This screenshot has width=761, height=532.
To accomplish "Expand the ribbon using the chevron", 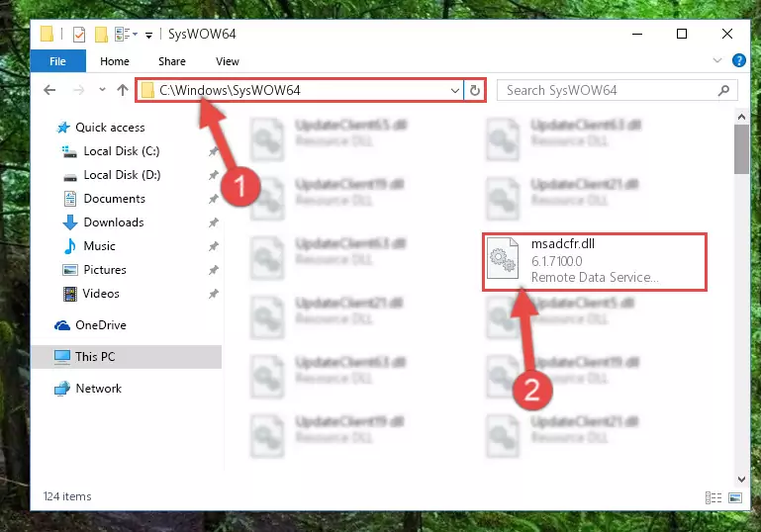I will (x=716, y=60).
